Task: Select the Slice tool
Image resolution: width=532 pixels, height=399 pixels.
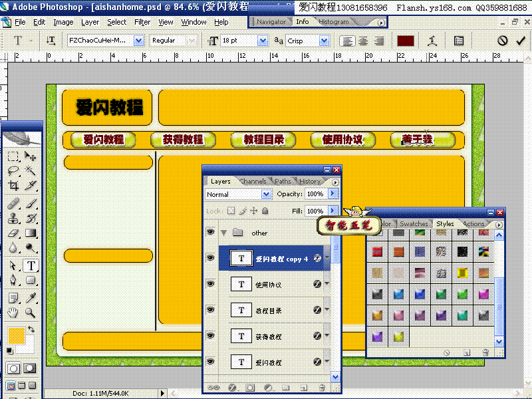Action: [30, 186]
